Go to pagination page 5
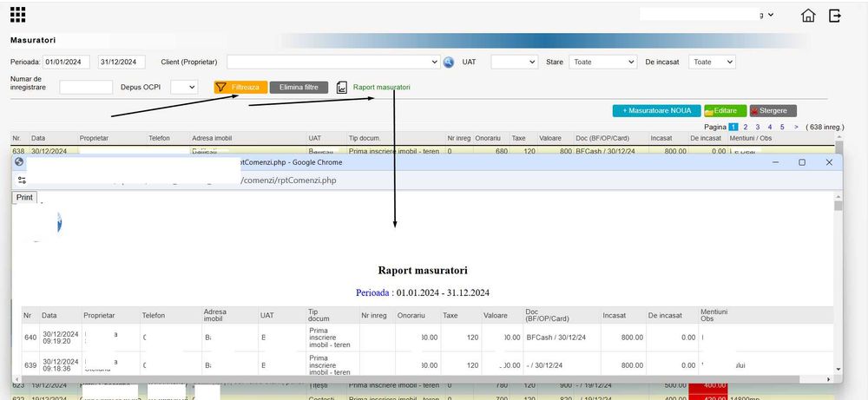Viewport: 868px width, 400px height. tap(782, 128)
